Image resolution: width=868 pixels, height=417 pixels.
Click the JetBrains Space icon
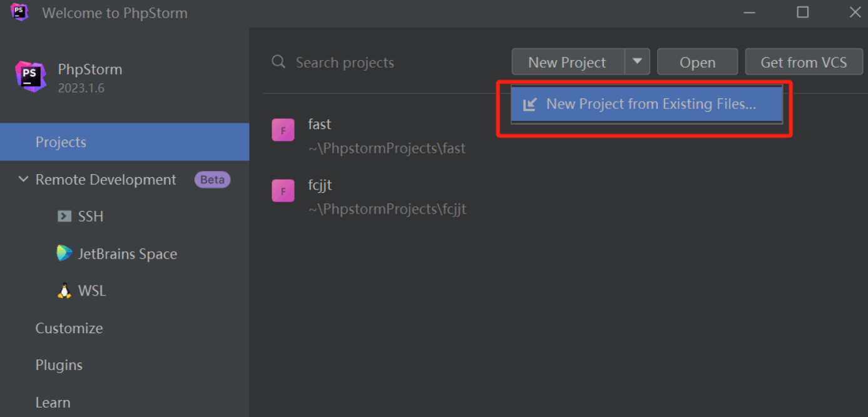point(64,254)
